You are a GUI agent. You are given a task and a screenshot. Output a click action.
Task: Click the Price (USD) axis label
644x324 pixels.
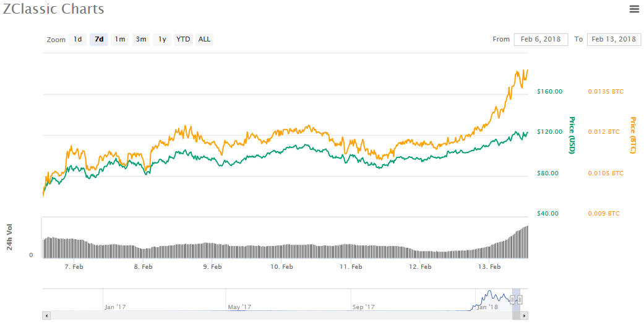coord(571,135)
